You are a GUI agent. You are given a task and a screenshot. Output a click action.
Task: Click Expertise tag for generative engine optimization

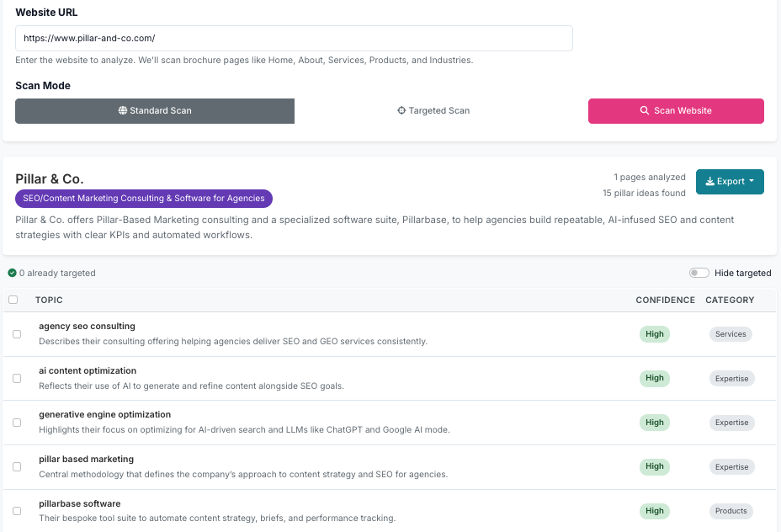point(731,423)
